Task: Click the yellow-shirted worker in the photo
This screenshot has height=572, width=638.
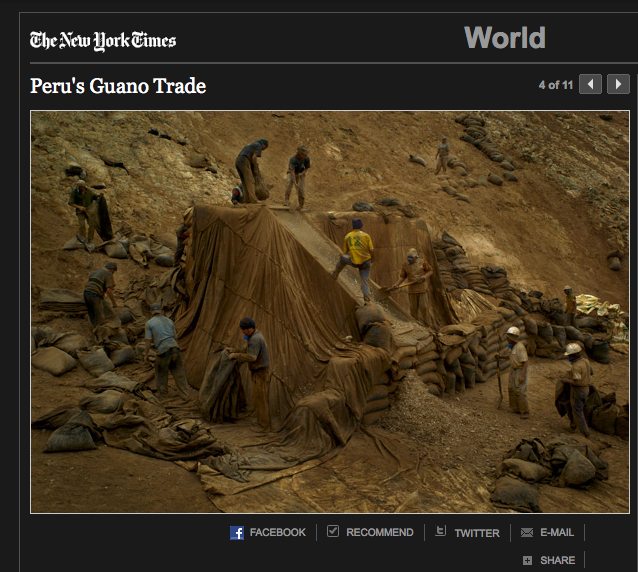Action: point(357,250)
